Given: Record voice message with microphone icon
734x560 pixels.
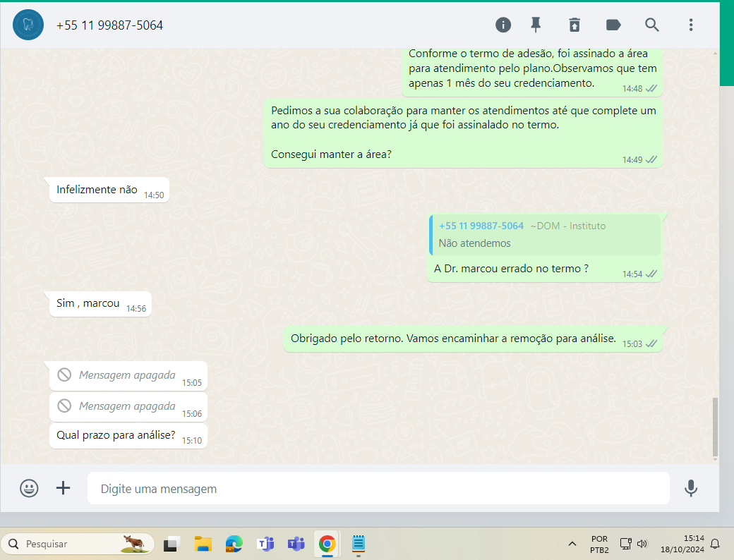Looking at the screenshot, I should click(691, 488).
